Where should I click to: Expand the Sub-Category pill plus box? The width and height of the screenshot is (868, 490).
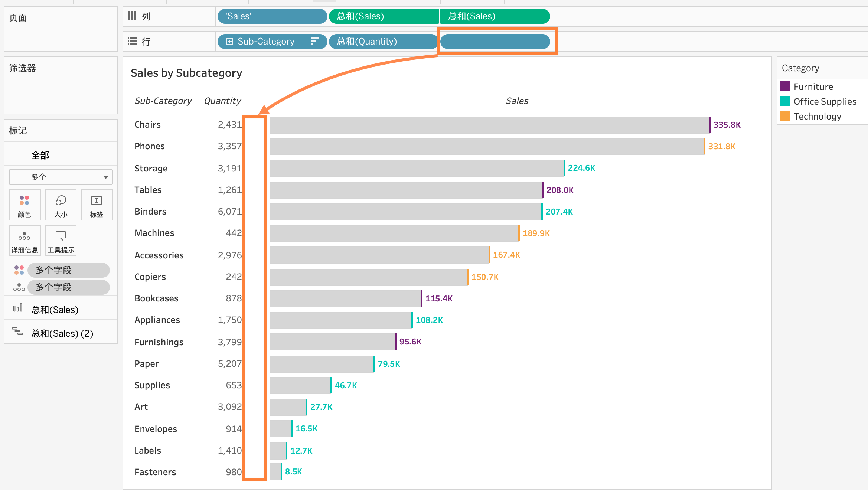click(x=230, y=42)
